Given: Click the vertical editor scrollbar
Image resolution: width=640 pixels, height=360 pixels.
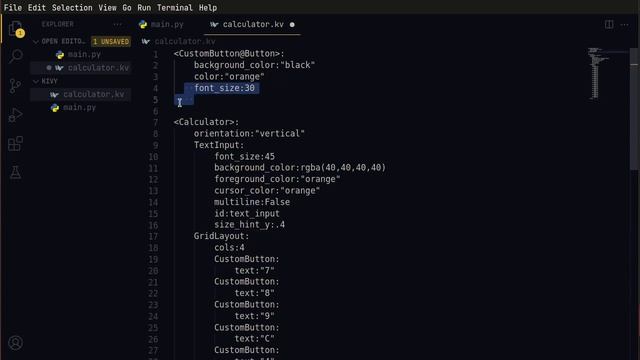Looking at the screenshot, I should [x=634, y=108].
